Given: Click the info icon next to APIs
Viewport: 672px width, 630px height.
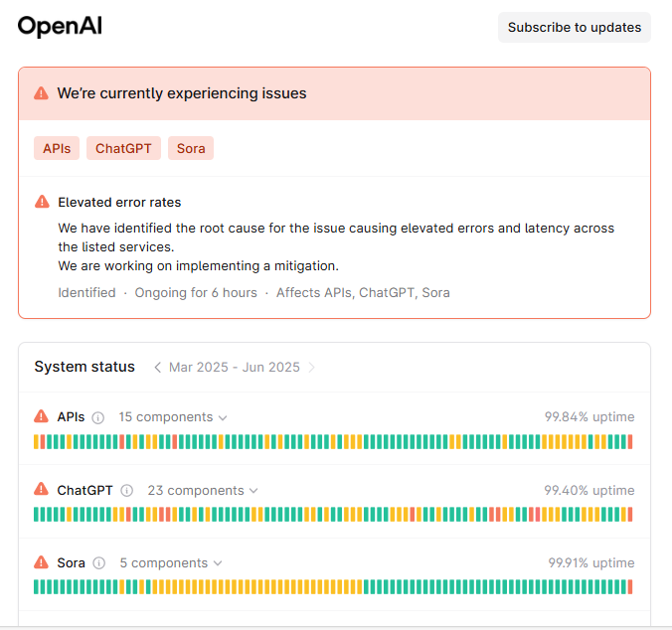Looking at the screenshot, I should 97,417.
